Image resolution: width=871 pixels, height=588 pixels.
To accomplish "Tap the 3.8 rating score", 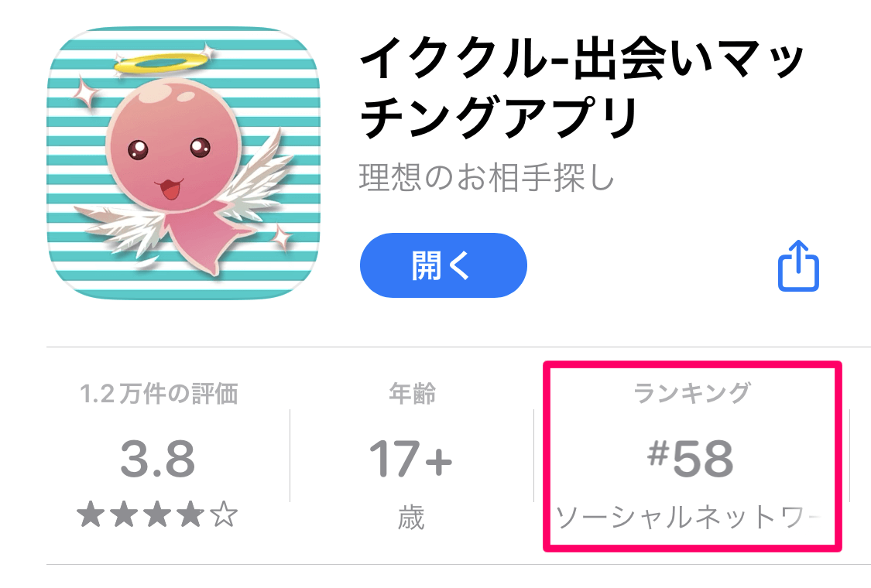I will [158, 460].
